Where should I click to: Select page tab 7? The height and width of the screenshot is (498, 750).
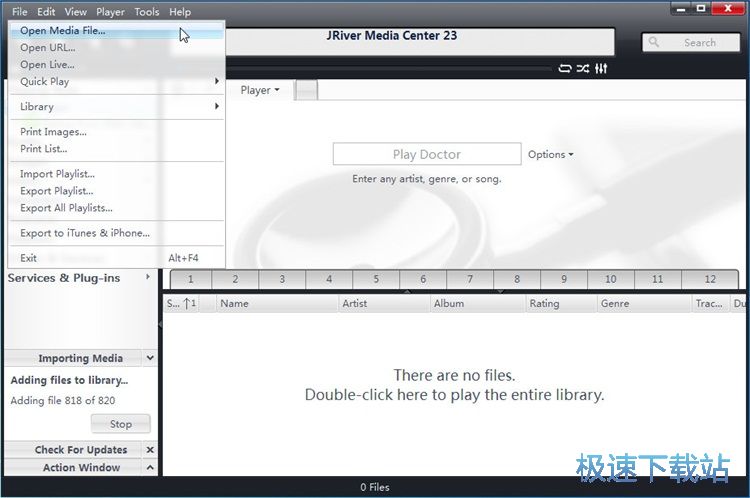coord(470,279)
